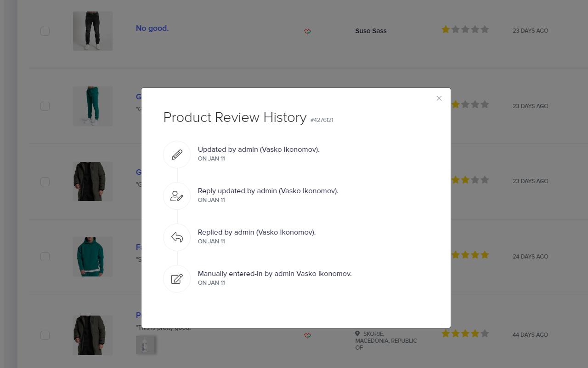Click the '23 DAYS AGO' timestamp on the top review
This screenshot has height=368, width=588.
point(530,31)
